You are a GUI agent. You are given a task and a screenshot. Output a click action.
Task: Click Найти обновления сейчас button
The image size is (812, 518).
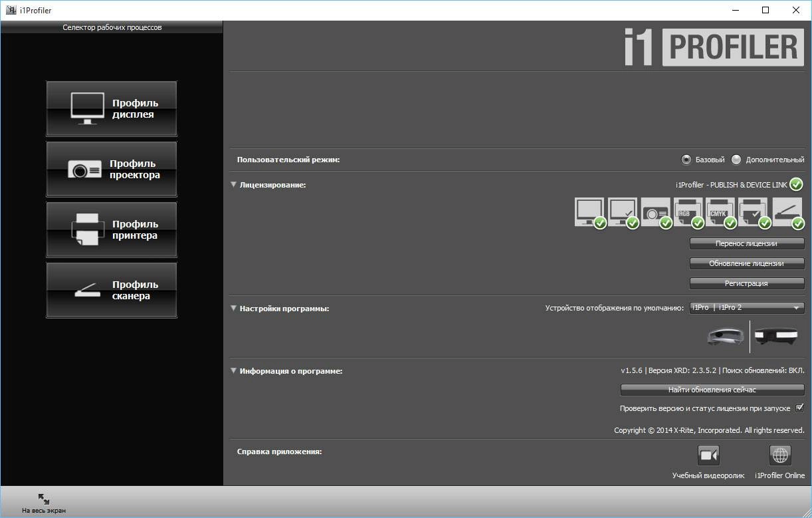[x=712, y=390]
